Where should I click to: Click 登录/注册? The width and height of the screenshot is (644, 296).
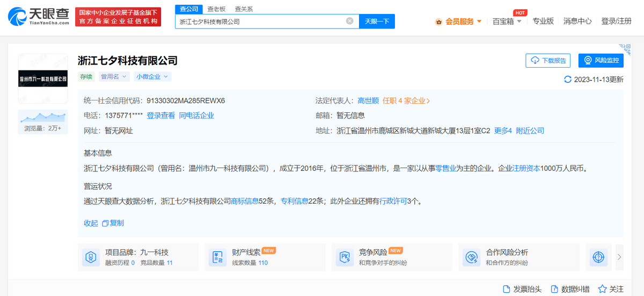(617, 21)
